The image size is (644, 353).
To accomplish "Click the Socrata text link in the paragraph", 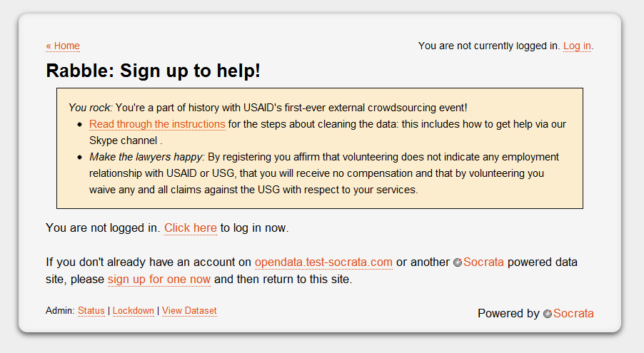I will (483, 262).
